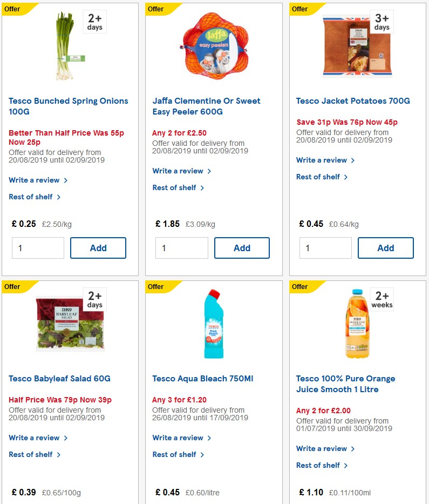
Task: Open 'Rest of shelf' for Orange Juice
Action: pyautogui.click(x=318, y=465)
